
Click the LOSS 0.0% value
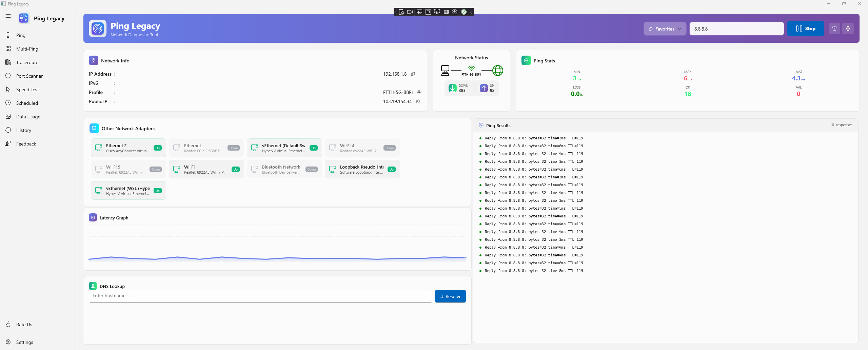[x=577, y=94]
